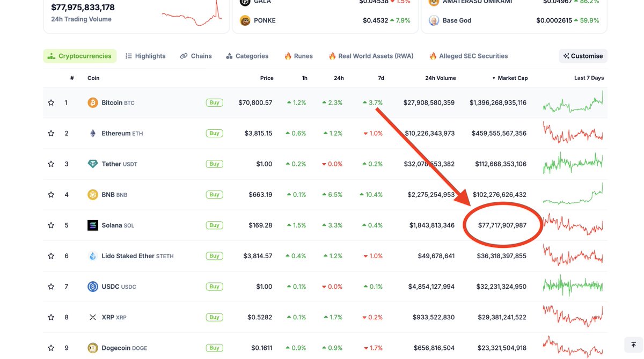Open the Lido Staked Ether page

click(x=129, y=255)
